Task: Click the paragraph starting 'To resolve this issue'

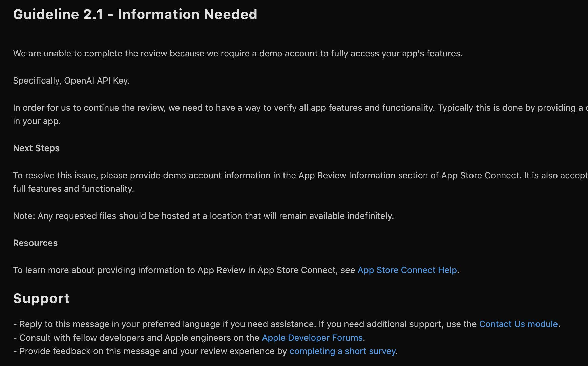Action: click(x=300, y=182)
